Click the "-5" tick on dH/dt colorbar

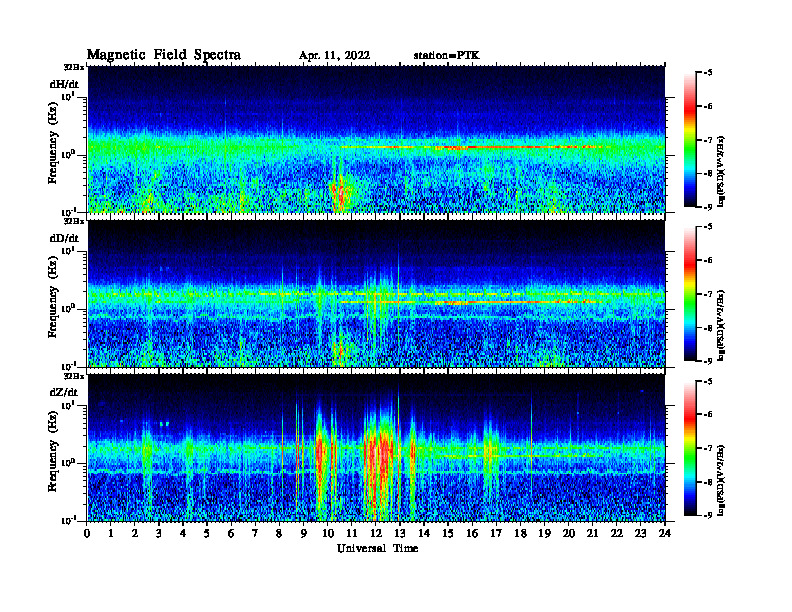point(709,73)
